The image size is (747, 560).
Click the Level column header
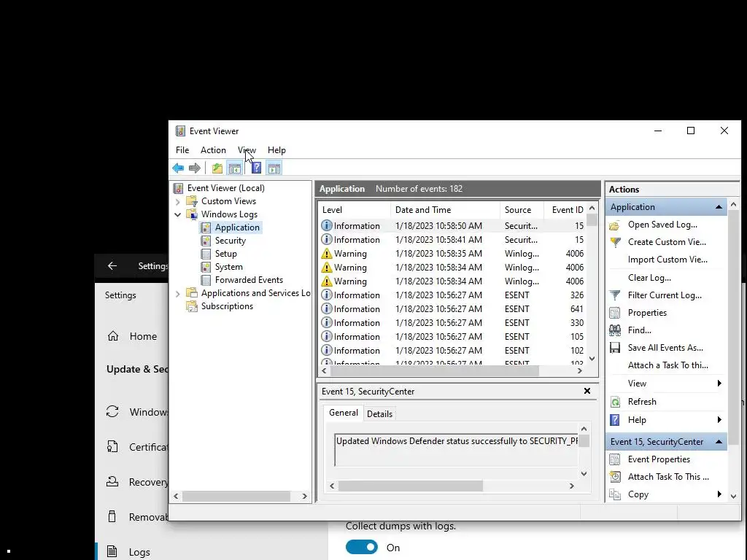click(x=355, y=210)
